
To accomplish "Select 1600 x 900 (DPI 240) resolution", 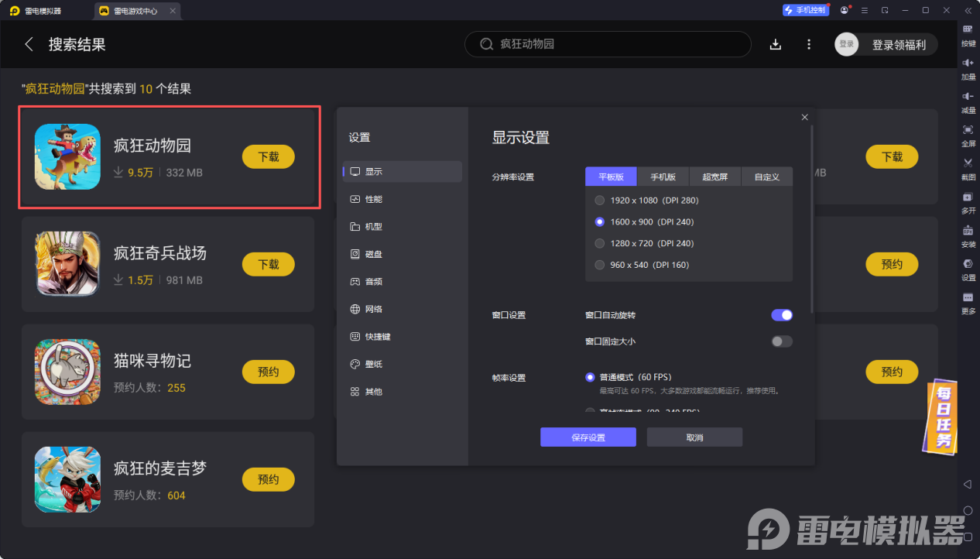I will 644,221.
